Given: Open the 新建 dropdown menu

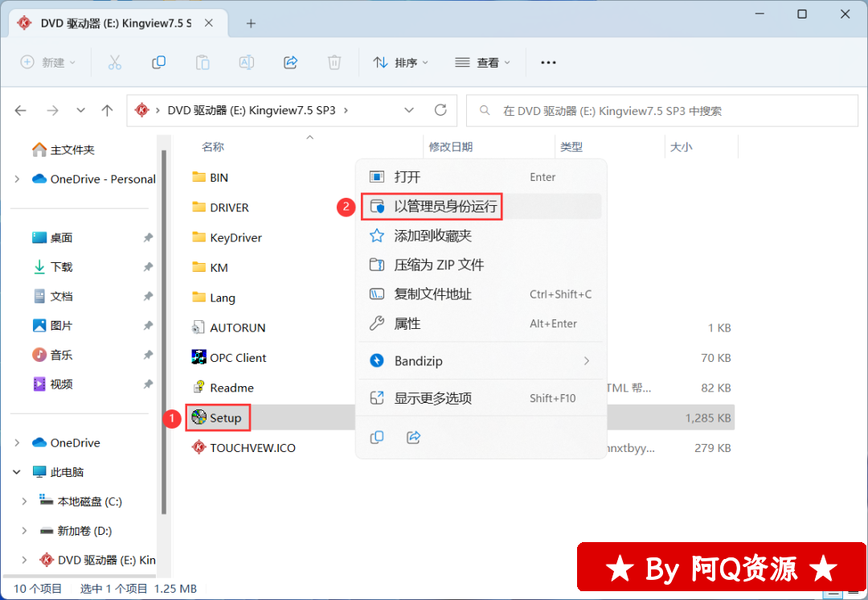Looking at the screenshot, I should pyautogui.click(x=48, y=63).
